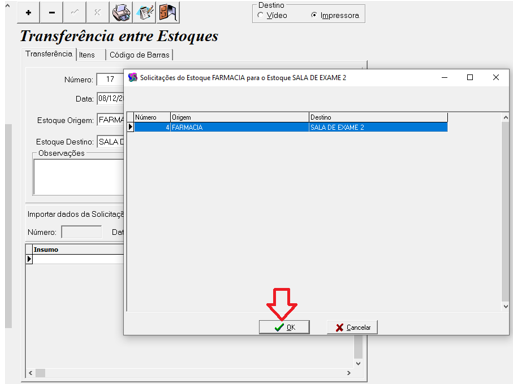The width and height of the screenshot is (516, 388).
Task: Switch to the Itens tab
Action: pyautogui.click(x=87, y=55)
